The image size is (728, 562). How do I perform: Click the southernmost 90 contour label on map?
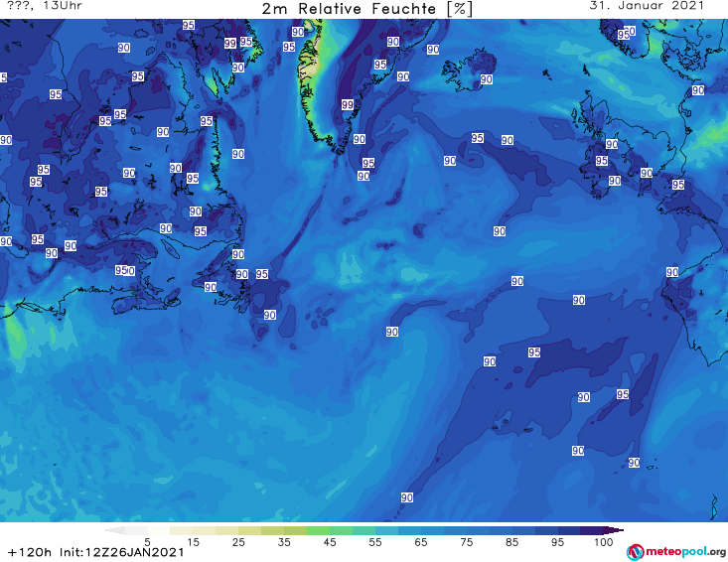tap(407, 497)
